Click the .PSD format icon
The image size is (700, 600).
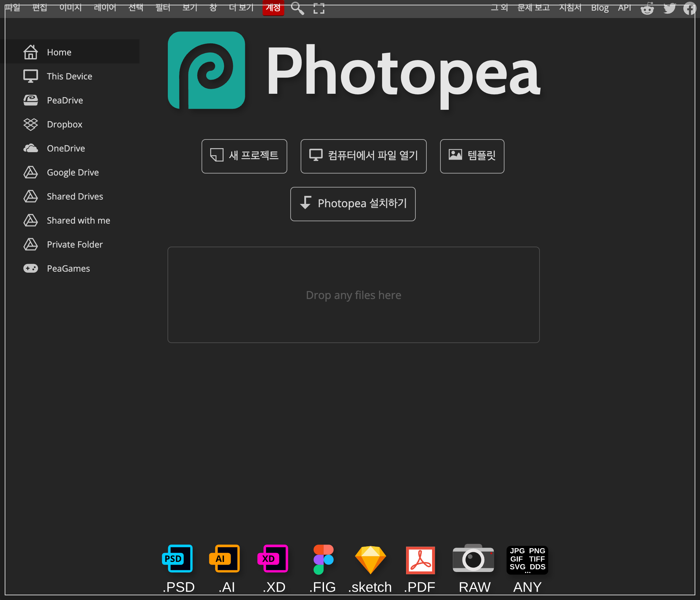tap(178, 558)
